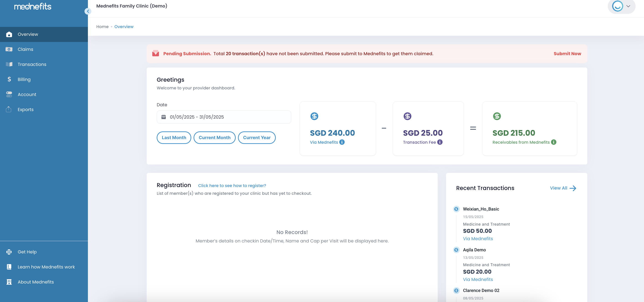
Task: Open the Account menu item
Action: 27,94
